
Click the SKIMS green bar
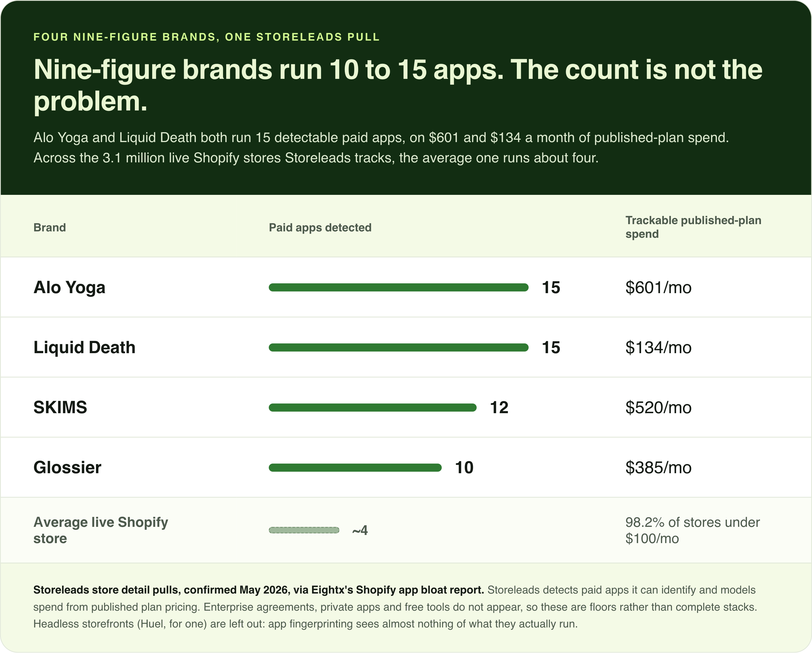click(372, 407)
